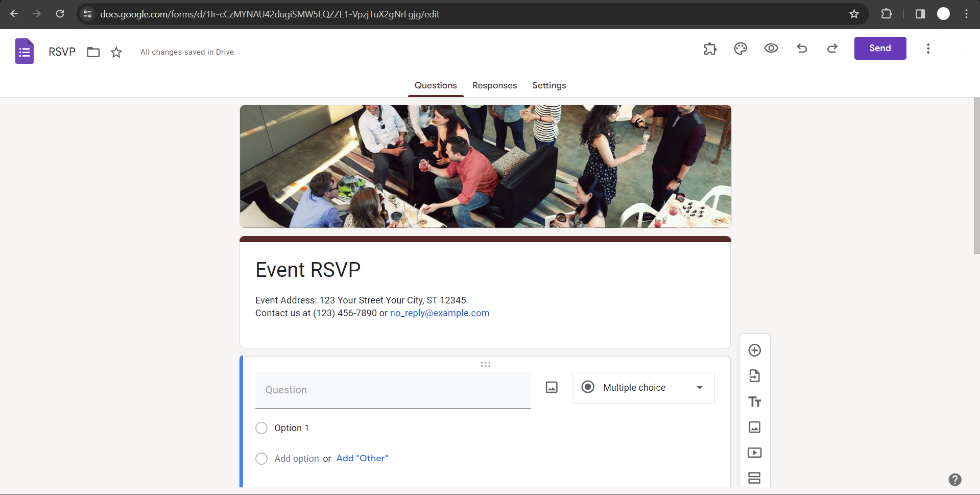Expand the Multiple choice type dropdown

(643, 388)
